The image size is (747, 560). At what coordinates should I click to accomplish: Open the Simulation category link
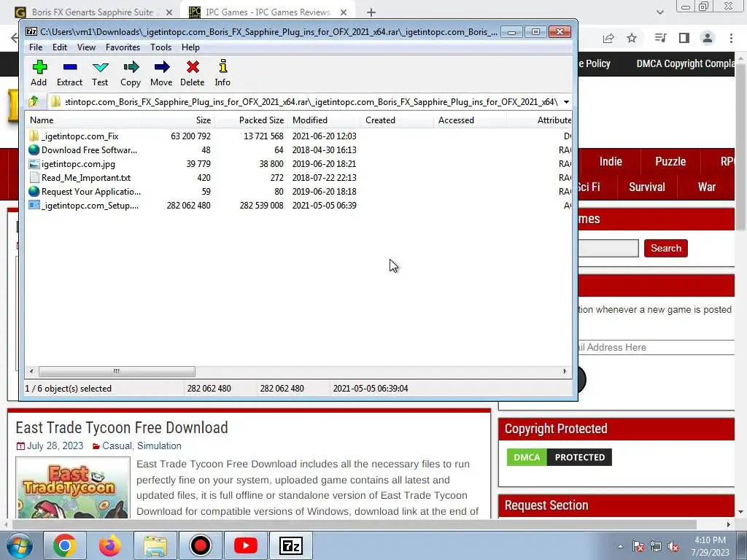tap(159, 446)
